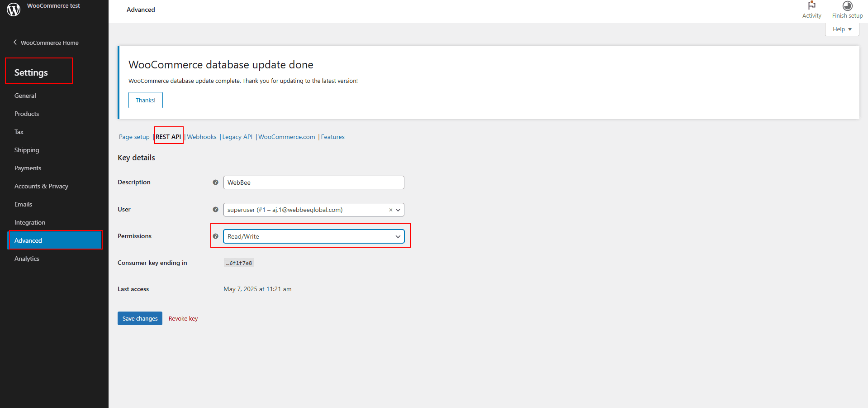This screenshot has height=408, width=868.
Task: Click the WordPress logo icon
Action: click(x=14, y=9)
